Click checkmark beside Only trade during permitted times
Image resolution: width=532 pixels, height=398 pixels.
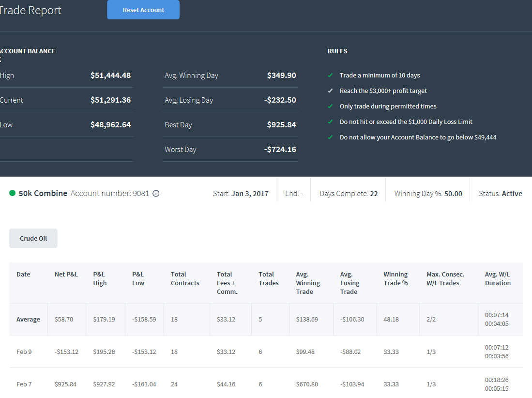[330, 106]
